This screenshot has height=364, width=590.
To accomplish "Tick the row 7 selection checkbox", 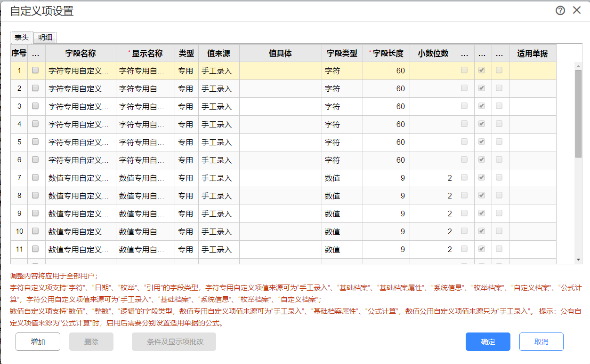I will click(35, 178).
